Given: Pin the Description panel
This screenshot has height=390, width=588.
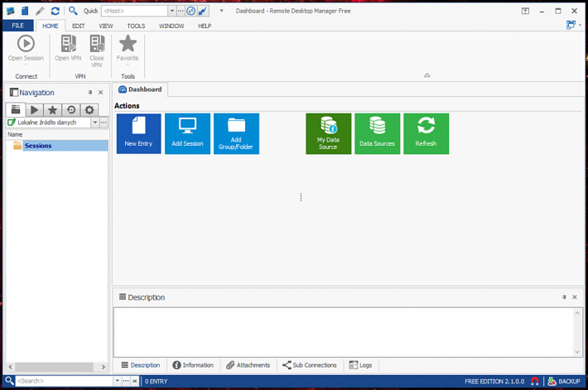Looking at the screenshot, I should pos(564,297).
